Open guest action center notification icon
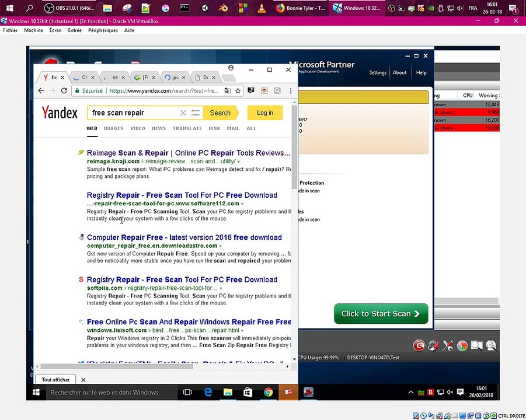This screenshot has width=526, height=420. (460, 392)
